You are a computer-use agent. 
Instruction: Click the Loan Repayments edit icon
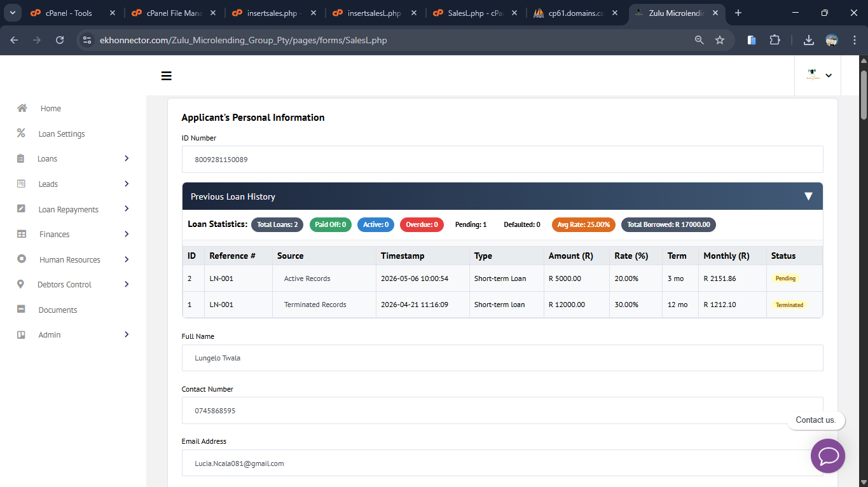21,209
